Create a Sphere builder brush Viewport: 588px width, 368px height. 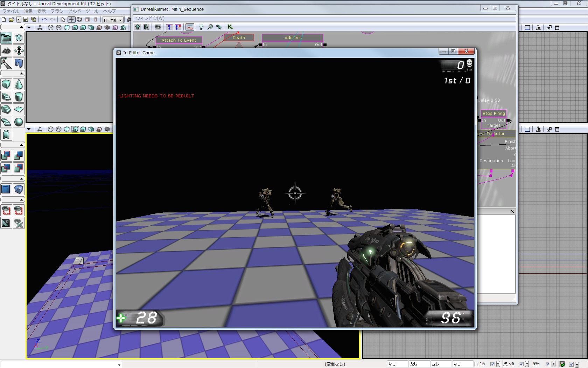click(19, 122)
